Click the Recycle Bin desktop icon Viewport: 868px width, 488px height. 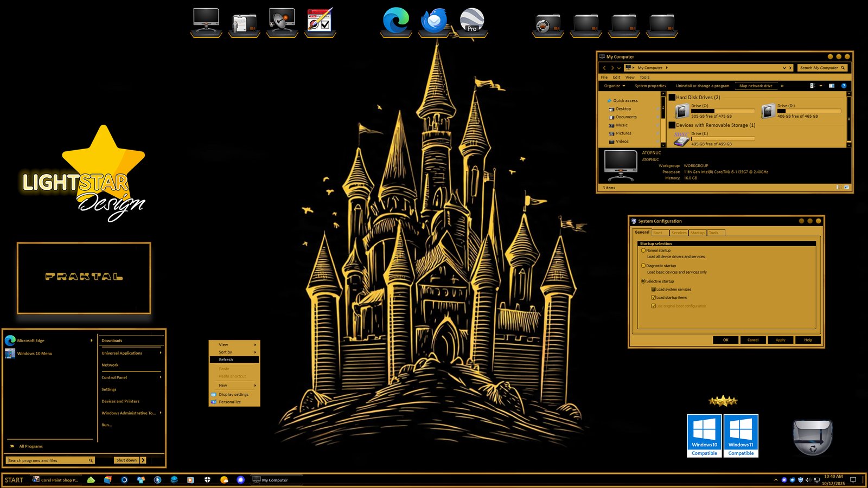point(812,437)
